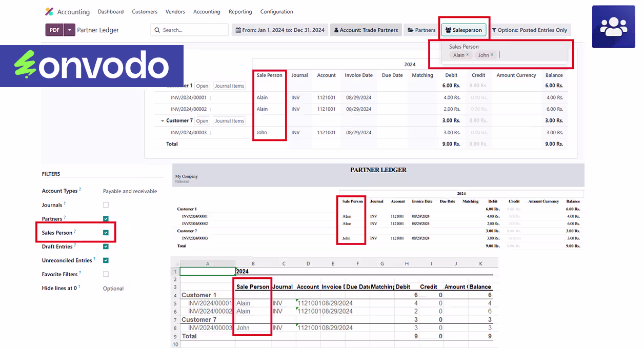The height and width of the screenshot is (348, 644).
Task: Select spreadsheet row header 4
Action: click(x=175, y=295)
